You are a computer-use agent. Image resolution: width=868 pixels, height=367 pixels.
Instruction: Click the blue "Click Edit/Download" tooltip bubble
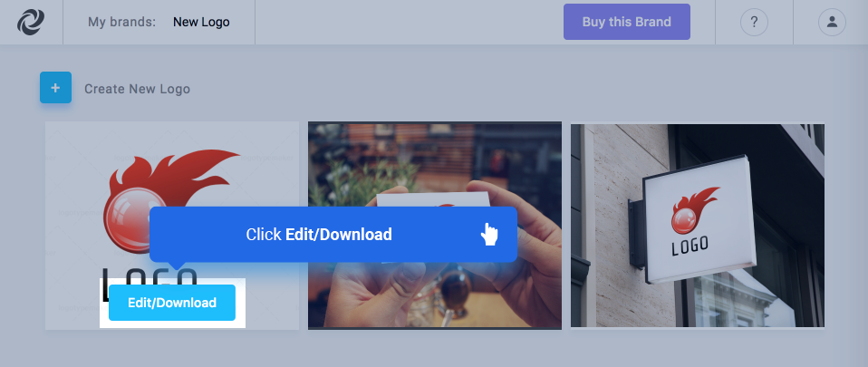(x=333, y=234)
